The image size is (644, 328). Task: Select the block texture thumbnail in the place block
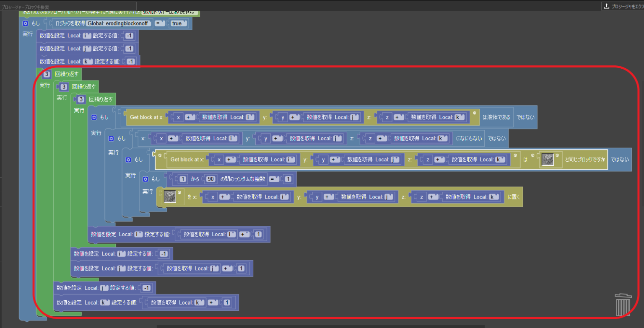170,196
